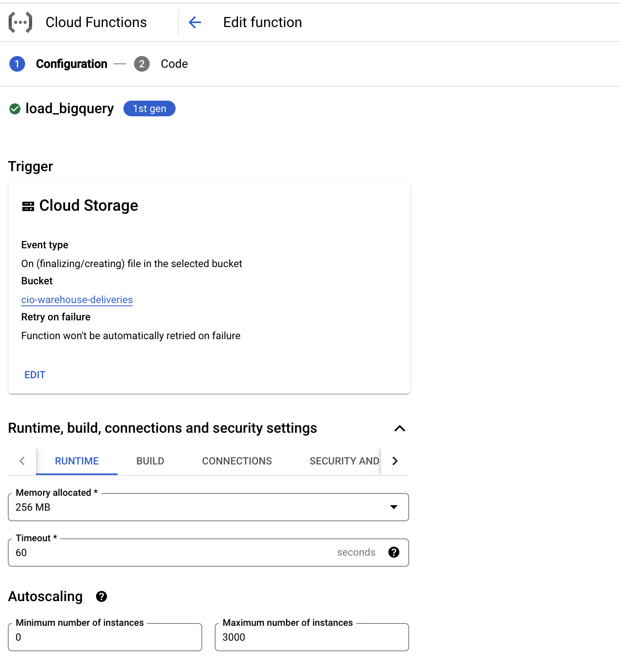This screenshot has width=620, height=672.
Task: Click EDIT in the trigger card
Action: point(35,375)
